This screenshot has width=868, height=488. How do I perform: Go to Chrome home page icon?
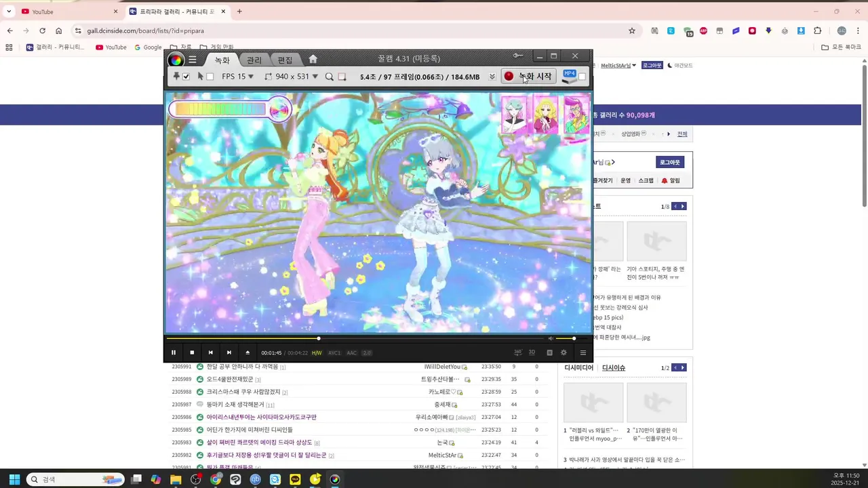click(x=59, y=30)
